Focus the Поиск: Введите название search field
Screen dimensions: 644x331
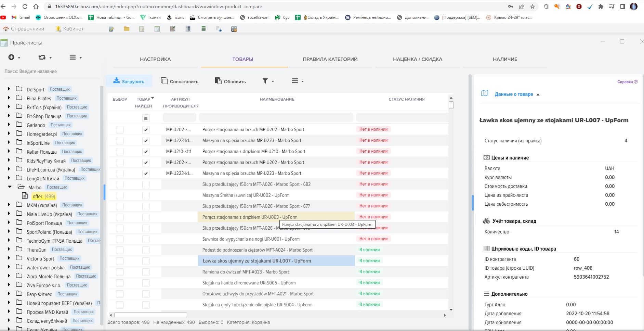point(51,71)
